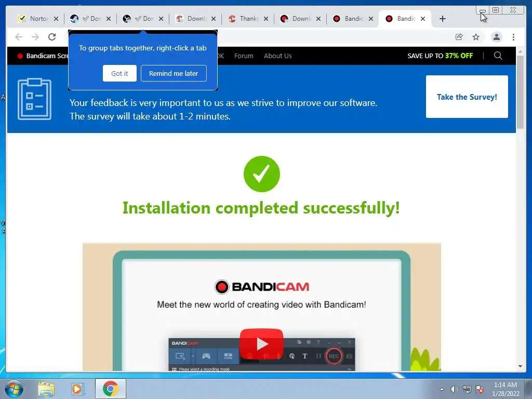532x399 pixels.
Task: Click the green checkmark circle
Action: pyautogui.click(x=262, y=174)
